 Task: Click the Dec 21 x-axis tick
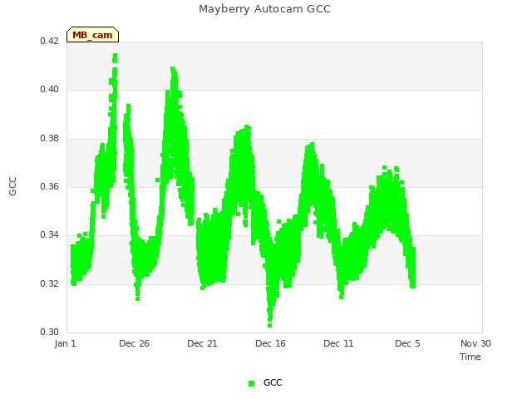(202, 343)
